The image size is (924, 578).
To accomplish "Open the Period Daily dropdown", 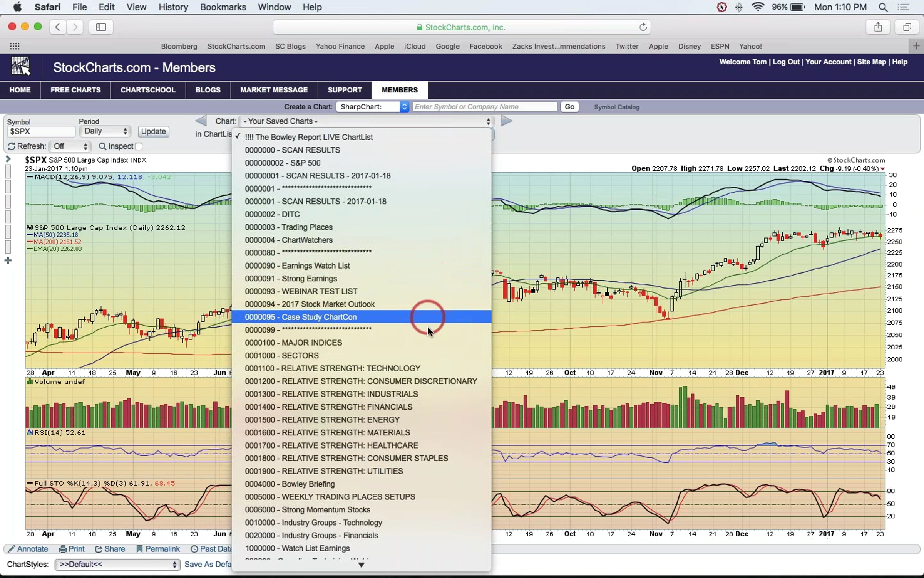I will [105, 131].
